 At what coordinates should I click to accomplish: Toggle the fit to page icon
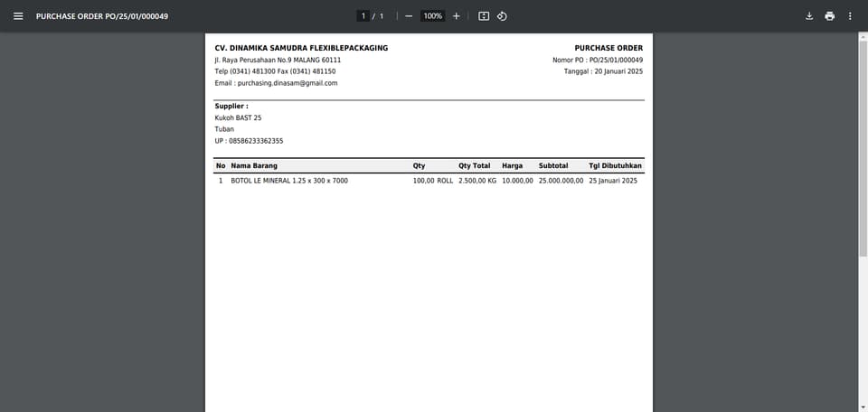[x=483, y=16]
